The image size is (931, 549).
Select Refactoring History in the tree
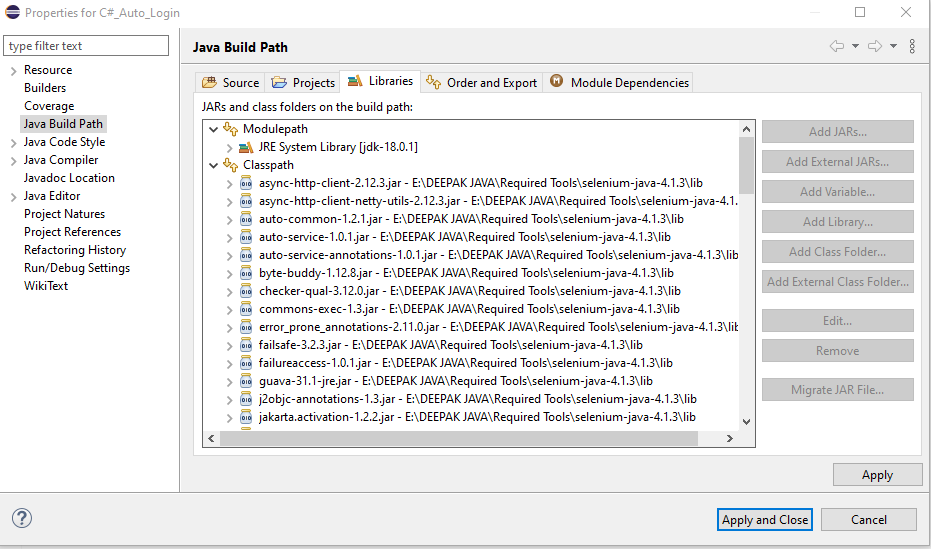75,250
